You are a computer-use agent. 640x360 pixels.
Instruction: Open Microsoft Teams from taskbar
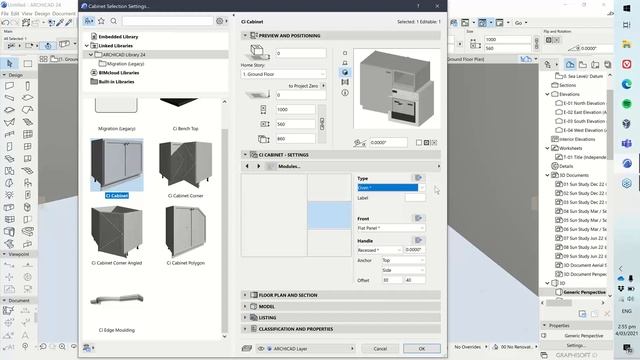(627, 143)
